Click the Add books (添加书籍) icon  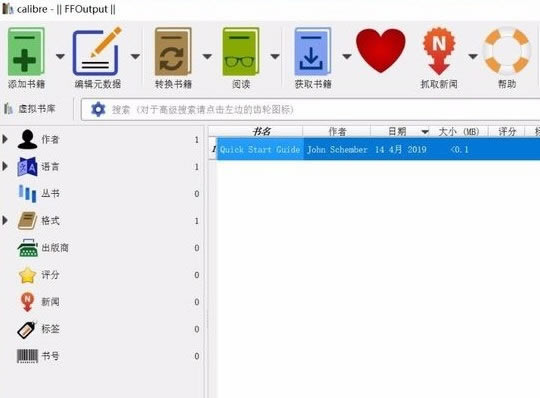[x=26, y=51]
